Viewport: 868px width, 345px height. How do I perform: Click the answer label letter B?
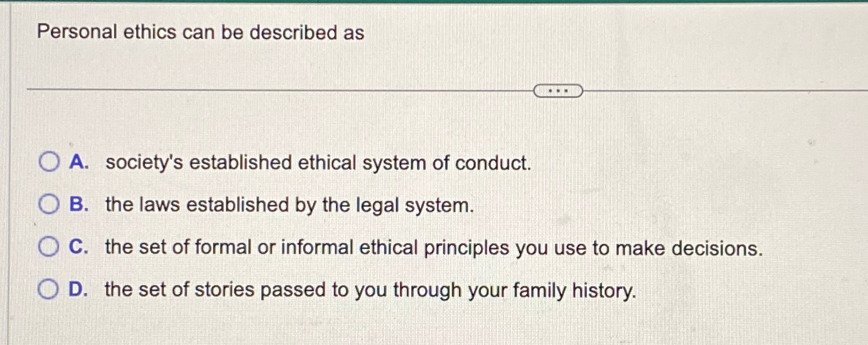pyautogui.click(x=79, y=205)
